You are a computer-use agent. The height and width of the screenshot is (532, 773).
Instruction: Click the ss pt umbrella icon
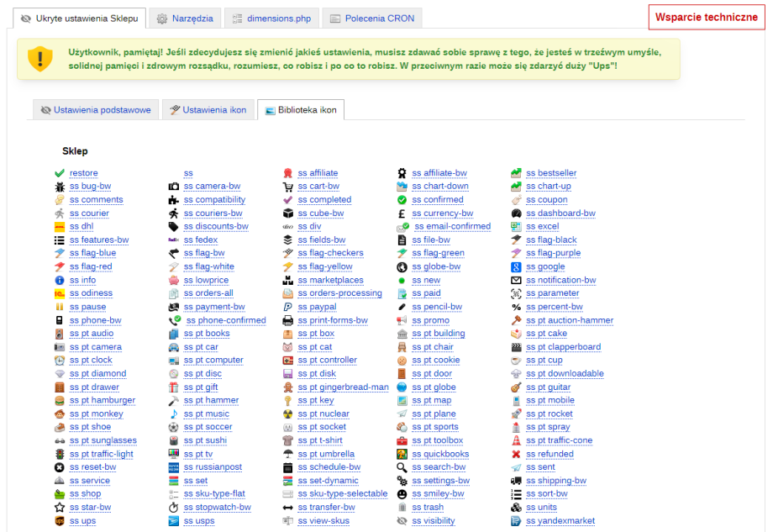(288, 454)
